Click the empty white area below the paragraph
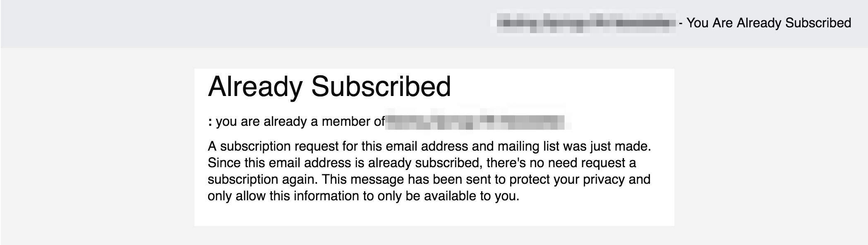 (x=434, y=215)
